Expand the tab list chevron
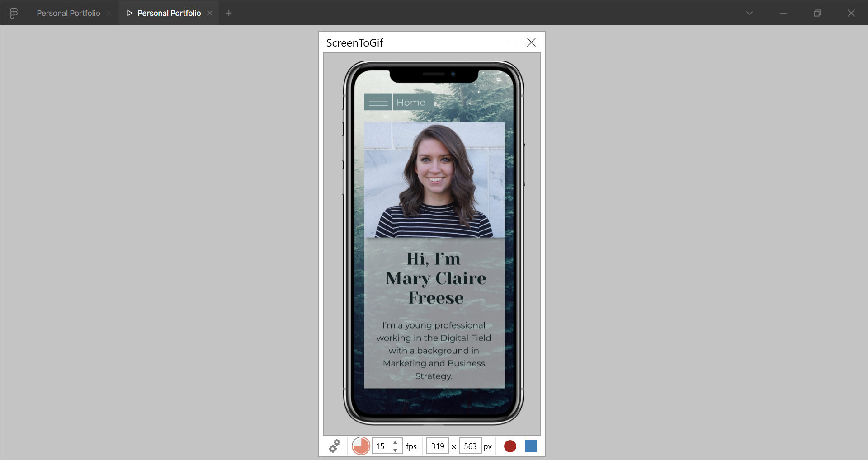Image resolution: width=868 pixels, height=460 pixels. click(x=750, y=13)
